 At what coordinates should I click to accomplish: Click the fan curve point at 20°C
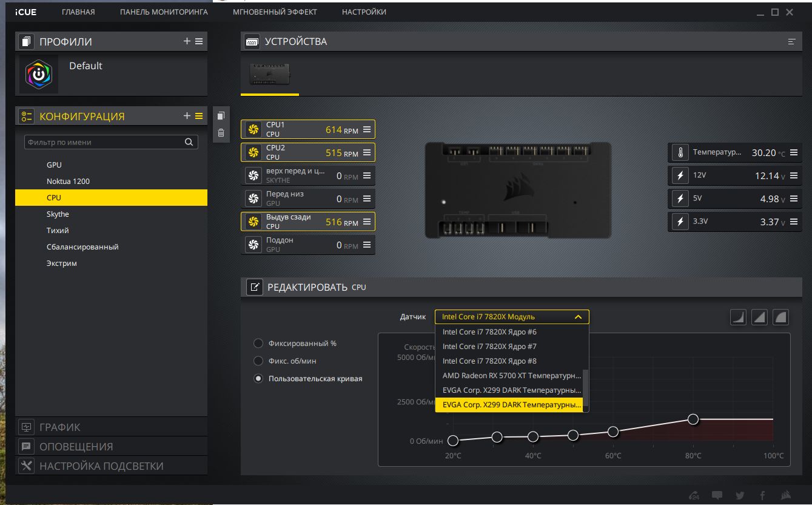(452, 441)
